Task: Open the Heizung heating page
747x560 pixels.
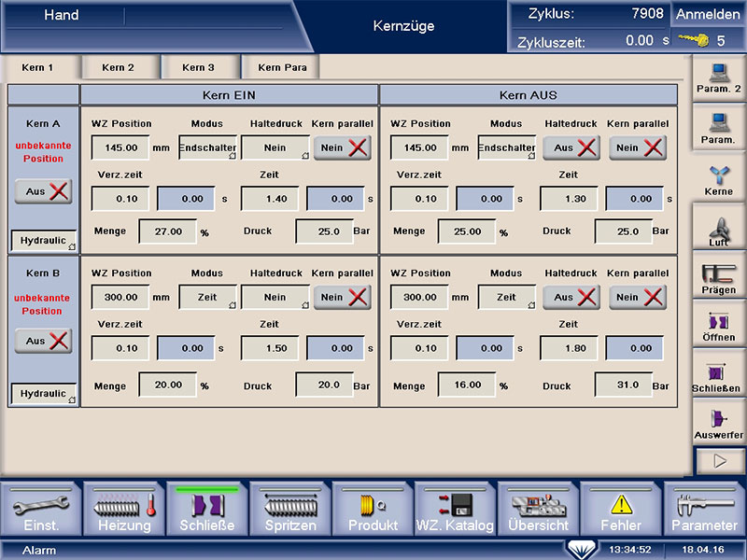Action: [124, 509]
